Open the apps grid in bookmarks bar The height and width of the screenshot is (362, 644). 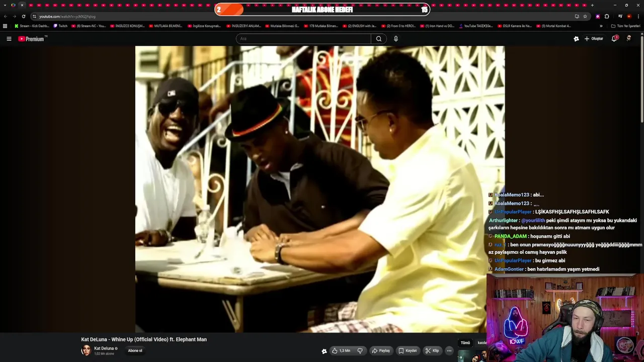coord(5,26)
